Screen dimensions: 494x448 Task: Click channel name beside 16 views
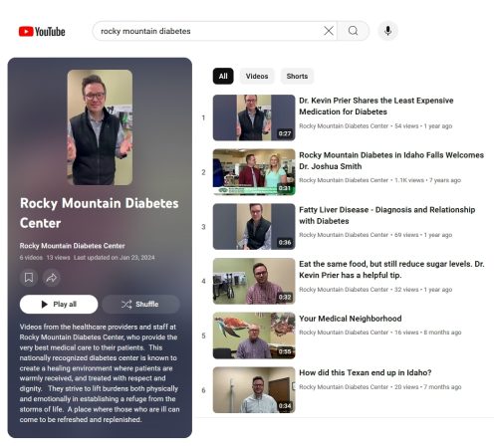344,333
